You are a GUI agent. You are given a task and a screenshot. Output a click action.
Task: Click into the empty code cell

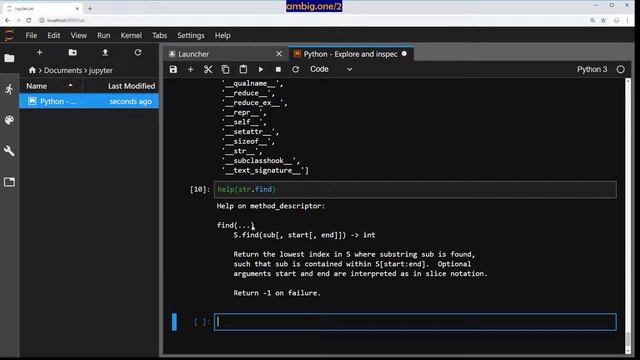coord(415,322)
